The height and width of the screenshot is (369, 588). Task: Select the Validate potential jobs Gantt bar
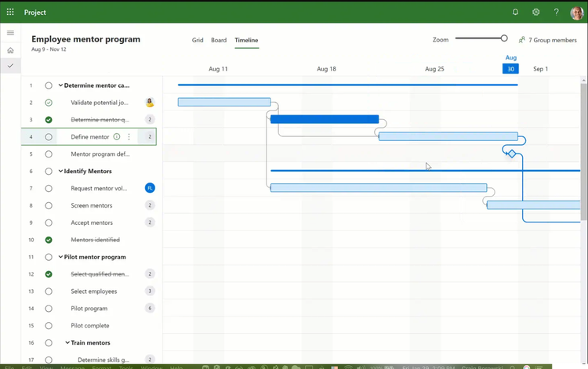(224, 102)
